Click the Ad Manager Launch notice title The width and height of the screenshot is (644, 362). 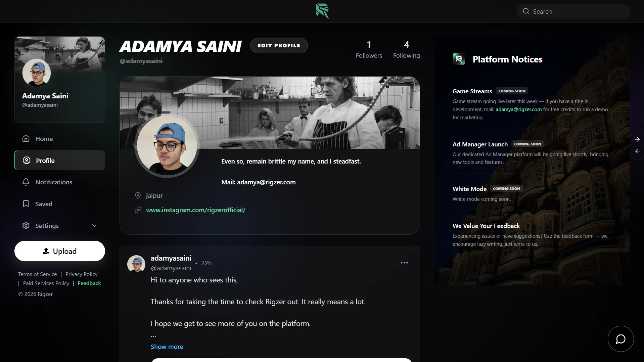tap(480, 144)
